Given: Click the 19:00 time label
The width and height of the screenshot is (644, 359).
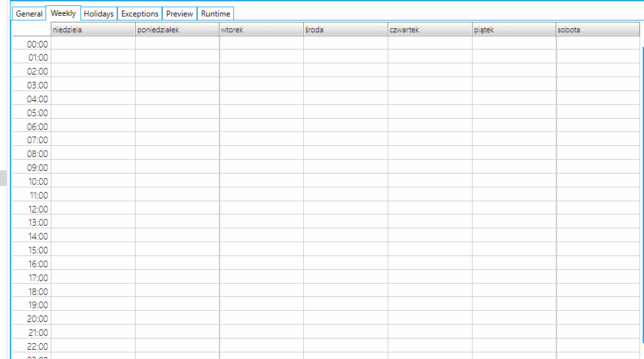Looking at the screenshot, I should pyautogui.click(x=38, y=305).
